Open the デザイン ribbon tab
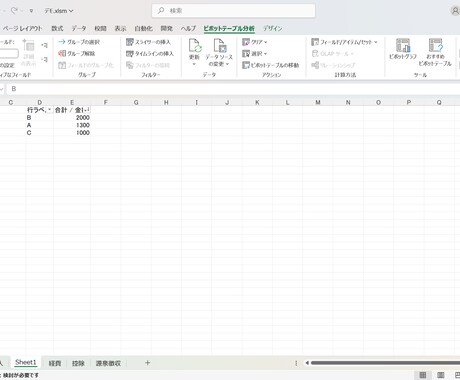The width and height of the screenshot is (460, 380). pyautogui.click(x=273, y=29)
